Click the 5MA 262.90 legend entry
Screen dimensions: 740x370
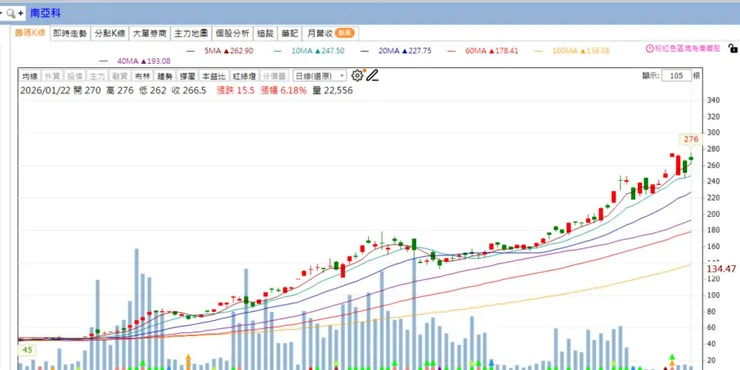(x=220, y=51)
